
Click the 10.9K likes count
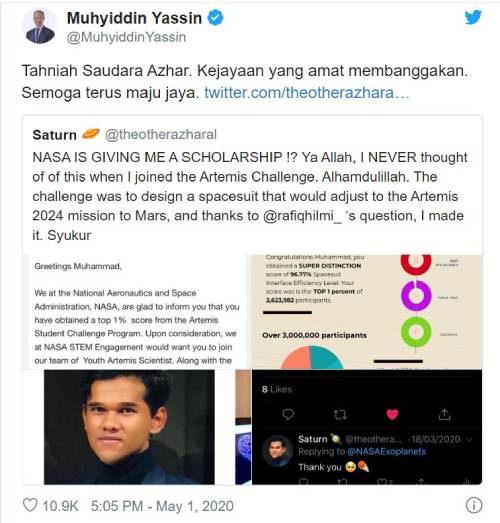point(60,506)
